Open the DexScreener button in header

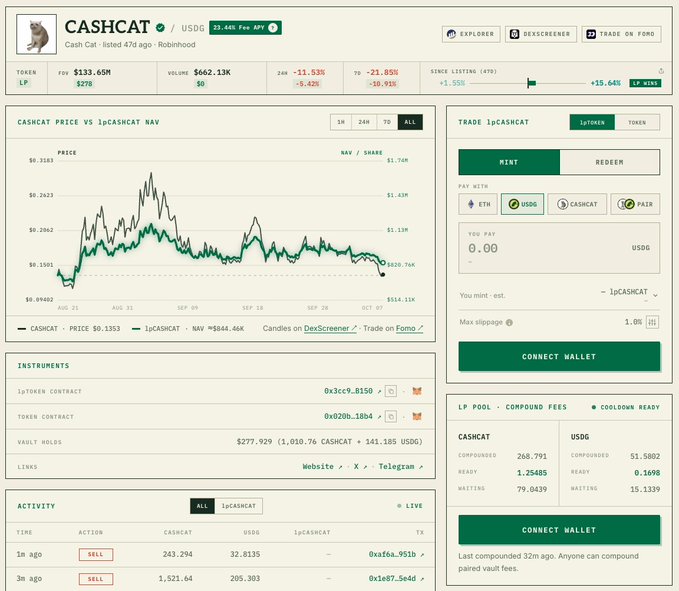coord(540,34)
